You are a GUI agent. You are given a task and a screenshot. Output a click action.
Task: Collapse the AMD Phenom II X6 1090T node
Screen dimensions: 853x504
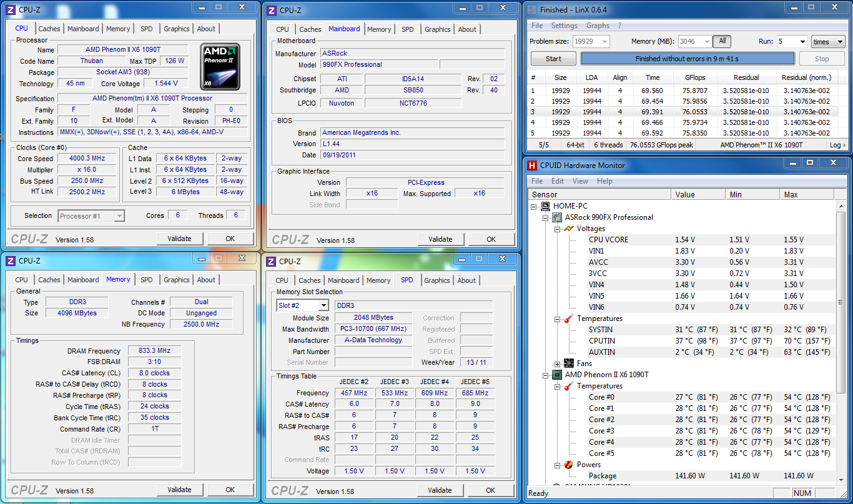tap(546, 375)
